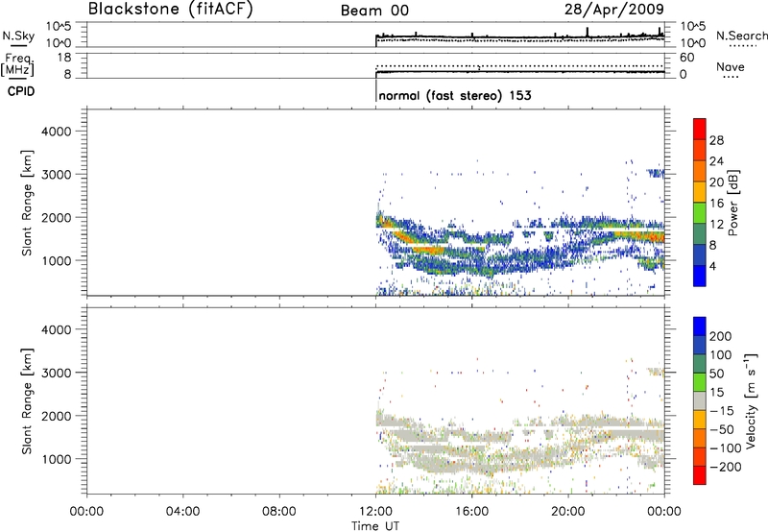Click 'Slant Range [km]' label of velocity panel
The height and width of the screenshot is (532, 768).
pyautogui.click(x=27, y=401)
